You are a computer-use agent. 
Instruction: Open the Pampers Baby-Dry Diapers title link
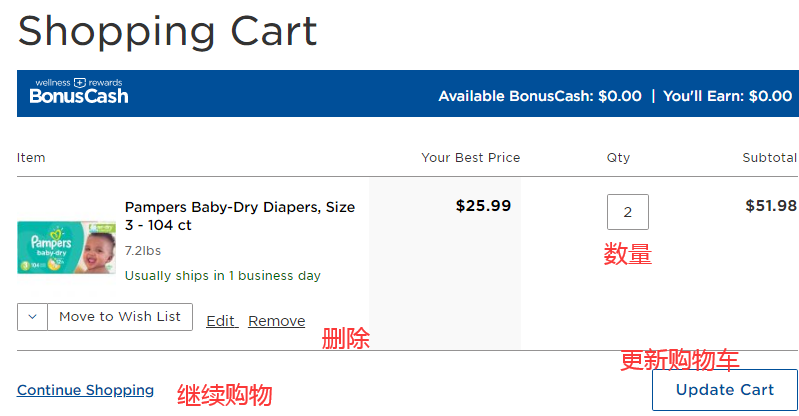coord(239,216)
